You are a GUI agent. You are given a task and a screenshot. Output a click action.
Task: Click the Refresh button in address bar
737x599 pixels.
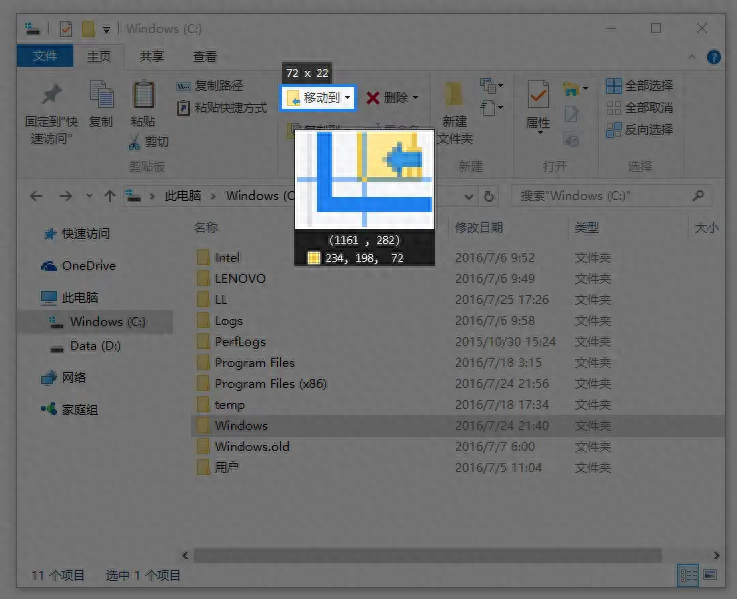point(489,196)
